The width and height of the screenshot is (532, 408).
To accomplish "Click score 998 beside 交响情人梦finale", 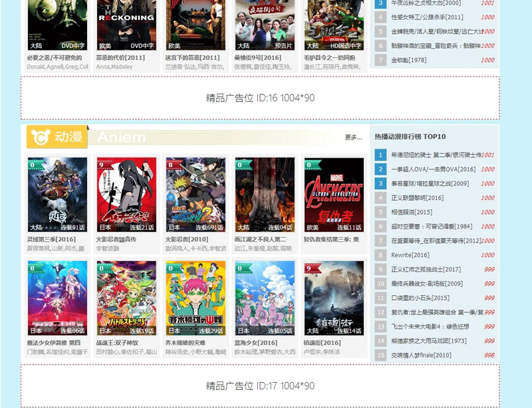I will point(489,355).
